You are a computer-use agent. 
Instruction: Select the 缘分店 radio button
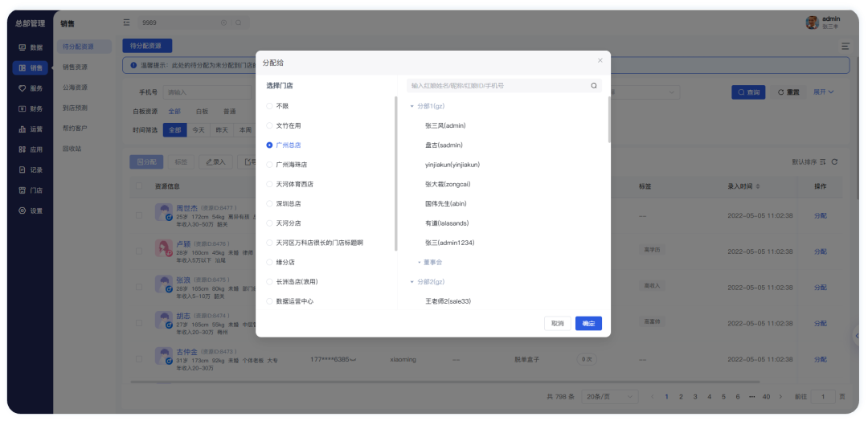(269, 262)
